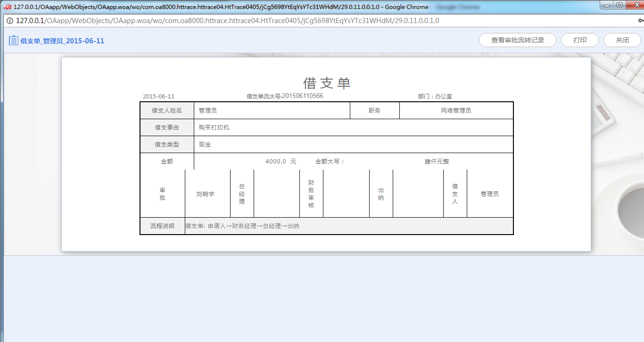The height and width of the screenshot is (342, 644).
Task: Click the 部门：办公室 department label
Action: [434, 96]
